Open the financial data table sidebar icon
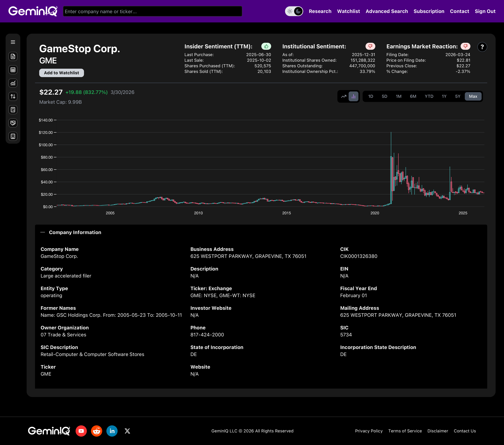Image resolution: width=504 pixels, height=445 pixels. [x=13, y=70]
